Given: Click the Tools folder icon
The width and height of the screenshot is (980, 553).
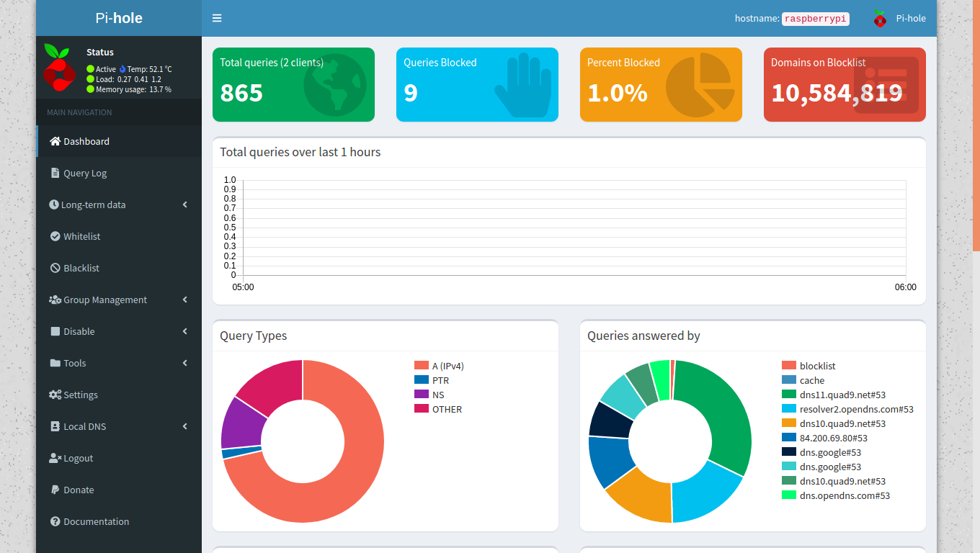Looking at the screenshot, I should click(x=55, y=363).
